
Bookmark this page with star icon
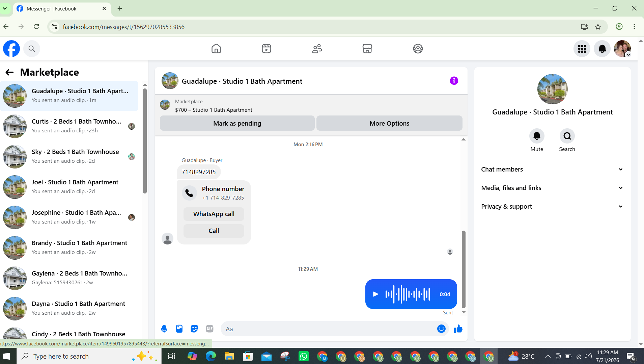(x=598, y=27)
